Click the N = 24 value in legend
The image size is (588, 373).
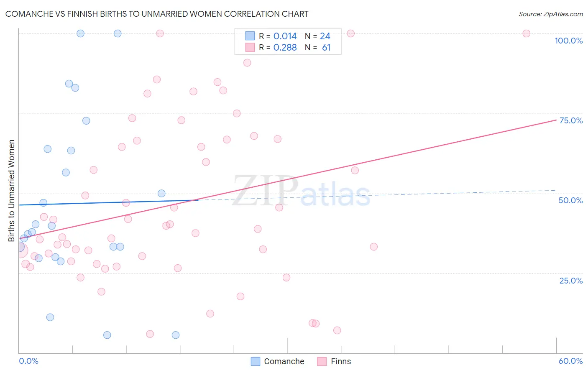pyautogui.click(x=317, y=36)
